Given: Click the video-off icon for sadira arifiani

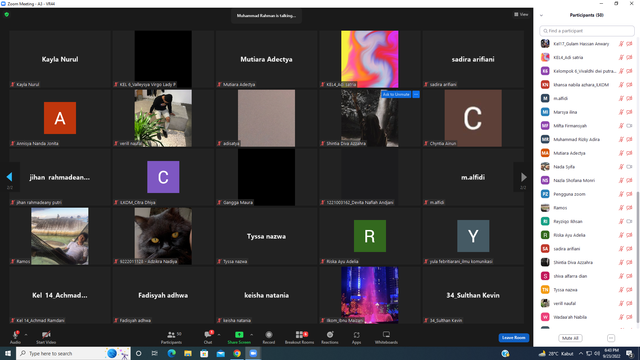Looking at the screenshot, I should pos(629,249).
